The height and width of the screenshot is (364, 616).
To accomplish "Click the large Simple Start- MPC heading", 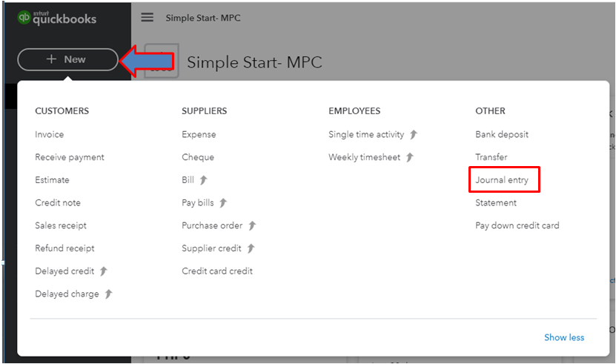I will pyautogui.click(x=254, y=62).
